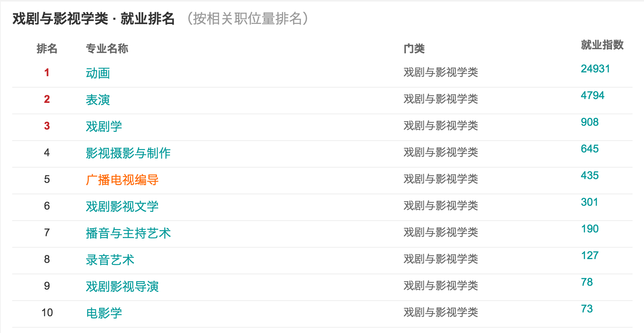This screenshot has width=644, height=333.
Task: Open the 戏剧学 major page
Action: [104, 126]
